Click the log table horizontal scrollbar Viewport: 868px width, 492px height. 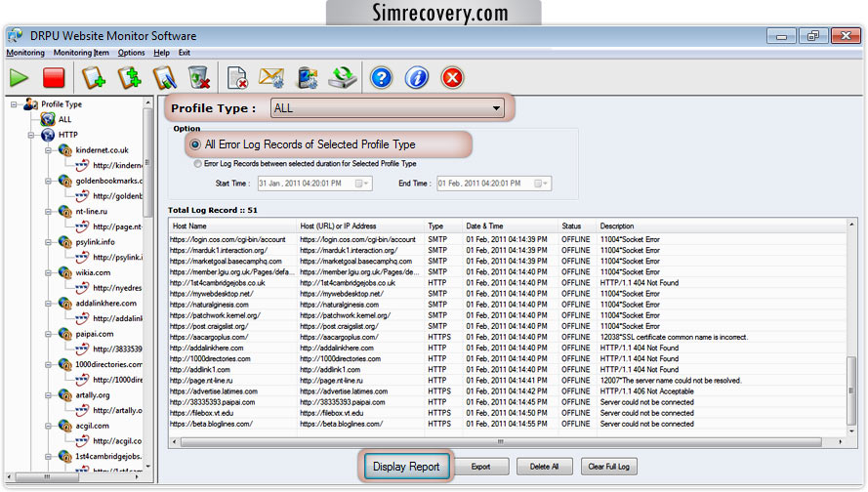[x=501, y=441]
